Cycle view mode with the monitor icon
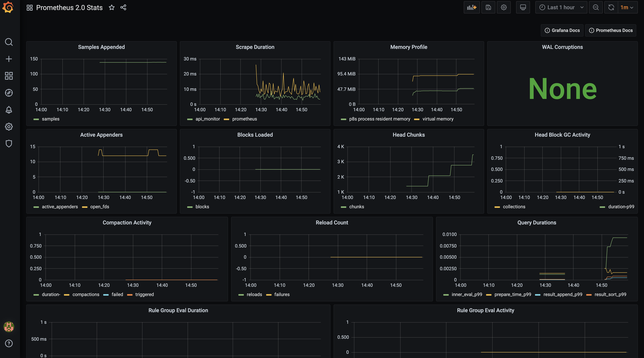 coord(523,8)
